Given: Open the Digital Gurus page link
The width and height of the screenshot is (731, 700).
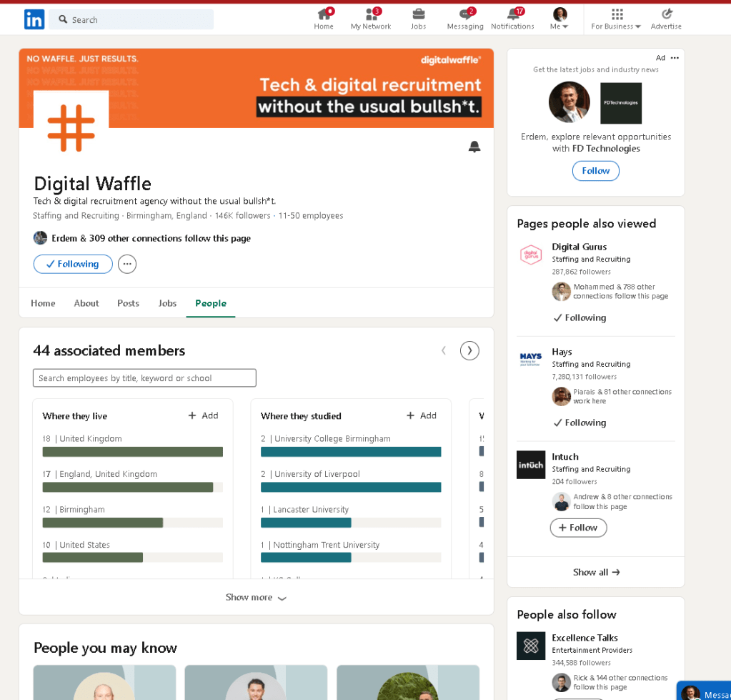Looking at the screenshot, I should tap(579, 247).
